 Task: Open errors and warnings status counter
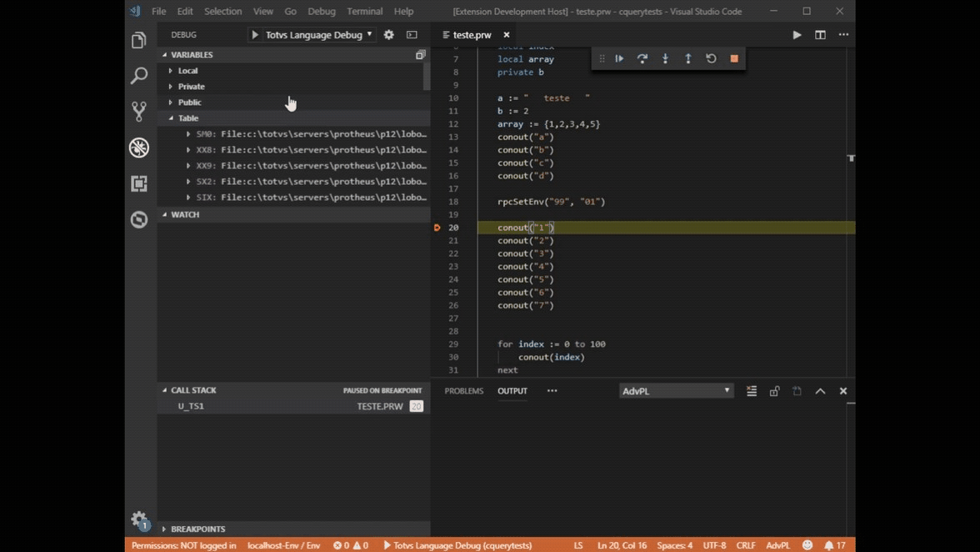point(351,545)
